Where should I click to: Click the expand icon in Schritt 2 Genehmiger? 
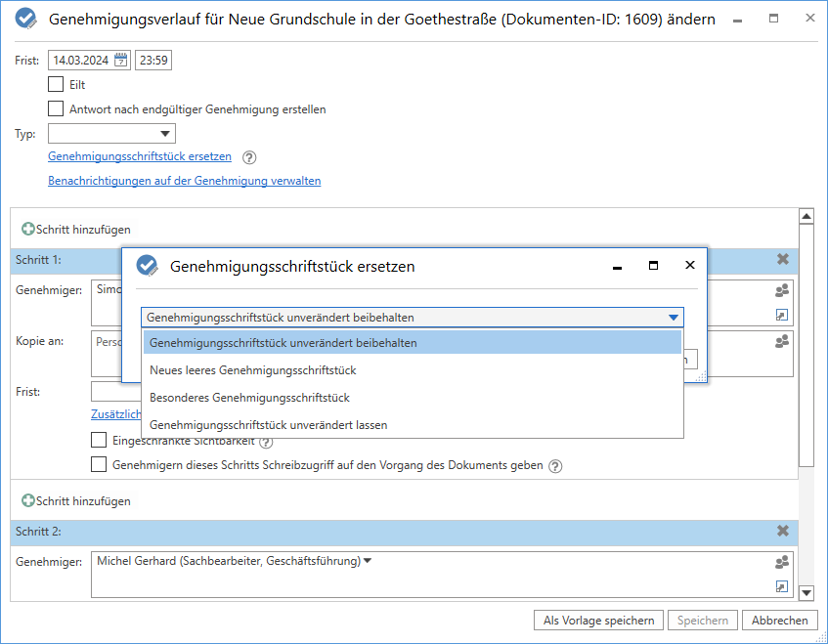click(781, 586)
